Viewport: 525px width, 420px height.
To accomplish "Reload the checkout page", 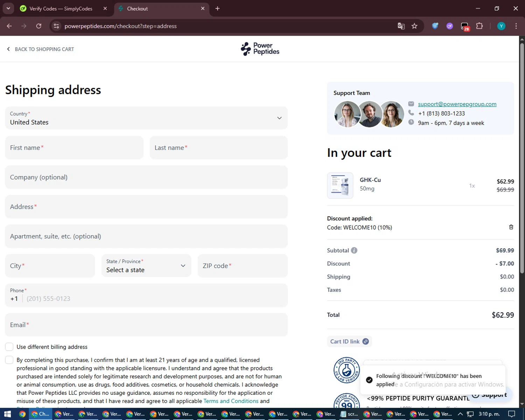I will click(x=38, y=26).
